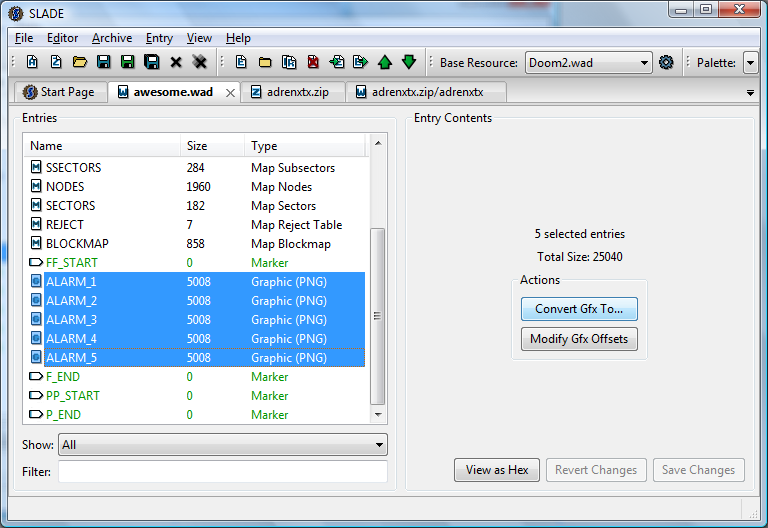Select the ALARM_4 entry
Viewport: 768px width, 528px height.
coord(195,339)
